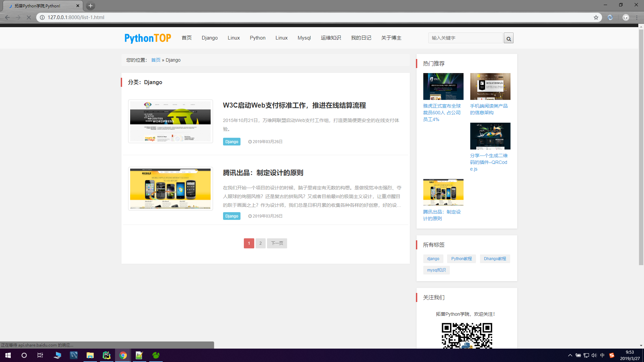644x362 pixels.
Task: Click QRCode plugin recommended thumbnail
Action: tap(490, 136)
